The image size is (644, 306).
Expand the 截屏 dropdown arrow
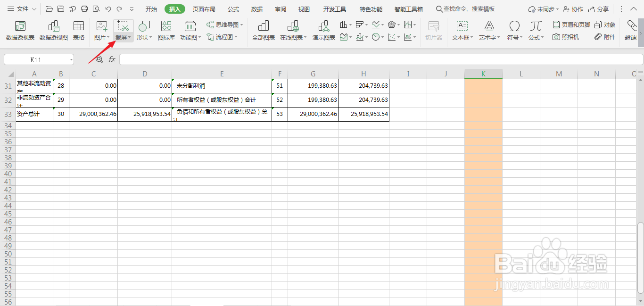(x=130, y=38)
